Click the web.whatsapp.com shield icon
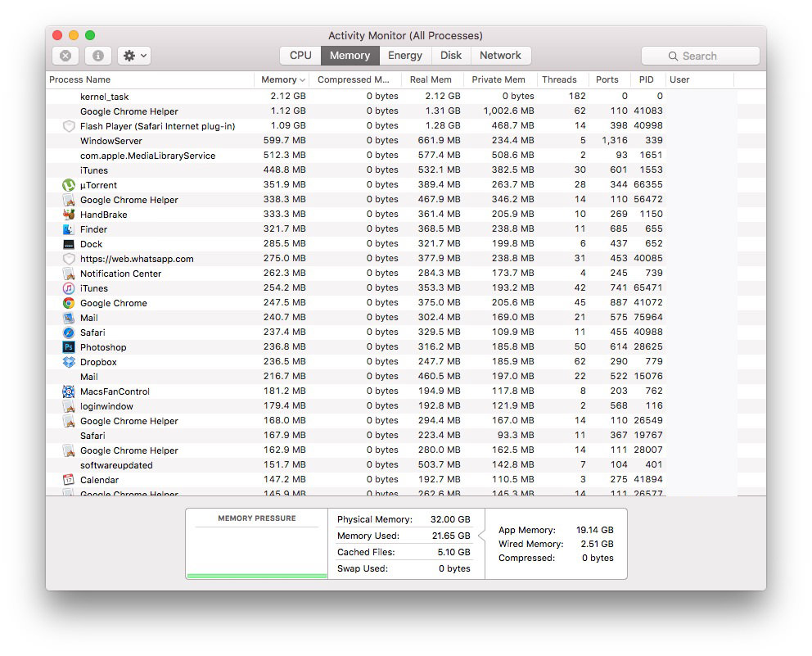Screen dimensions: 812x656 click(x=69, y=259)
